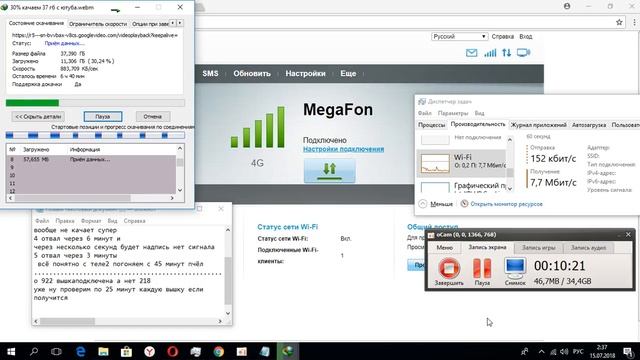Viewport: 640px width, 360px height.
Task: Click the volume speaker icon in system tray
Action: point(564,351)
